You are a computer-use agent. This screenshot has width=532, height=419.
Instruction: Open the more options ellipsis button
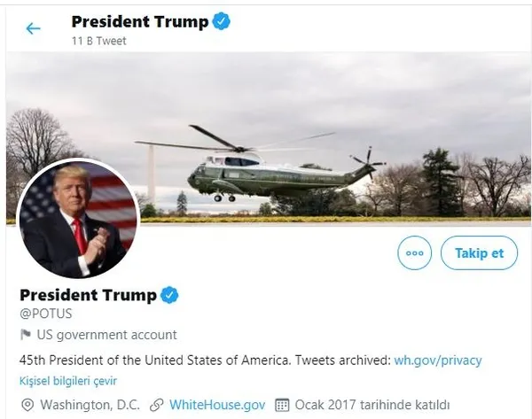pos(414,252)
